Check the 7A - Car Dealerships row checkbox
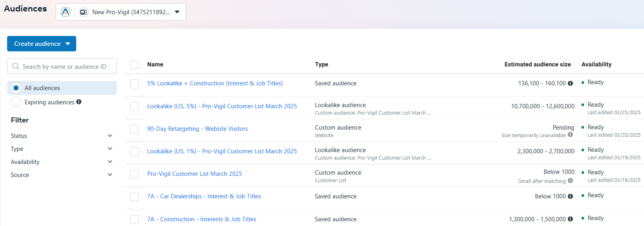Viewport: 644px width, 226px height. [x=135, y=197]
